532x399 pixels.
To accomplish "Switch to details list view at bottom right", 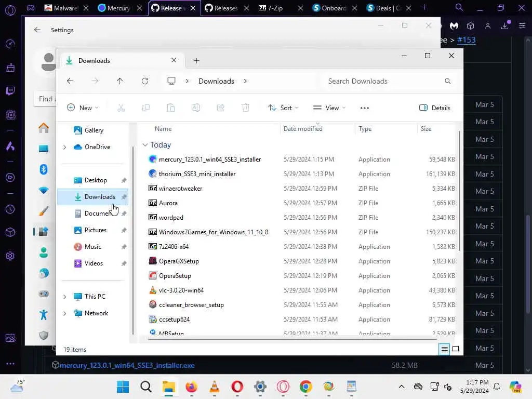I will (445, 349).
